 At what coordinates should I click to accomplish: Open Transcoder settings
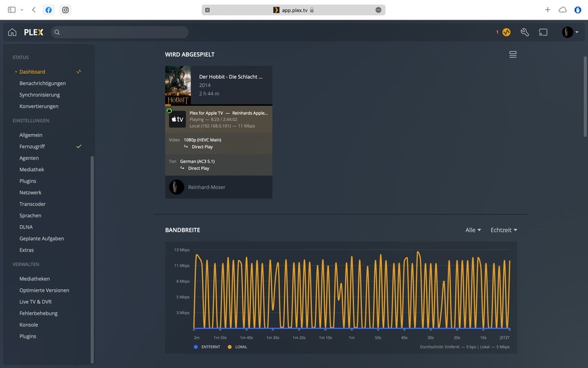[32, 204]
